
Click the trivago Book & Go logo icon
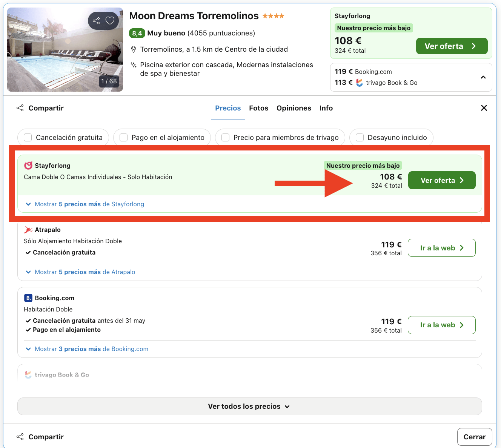click(x=28, y=374)
